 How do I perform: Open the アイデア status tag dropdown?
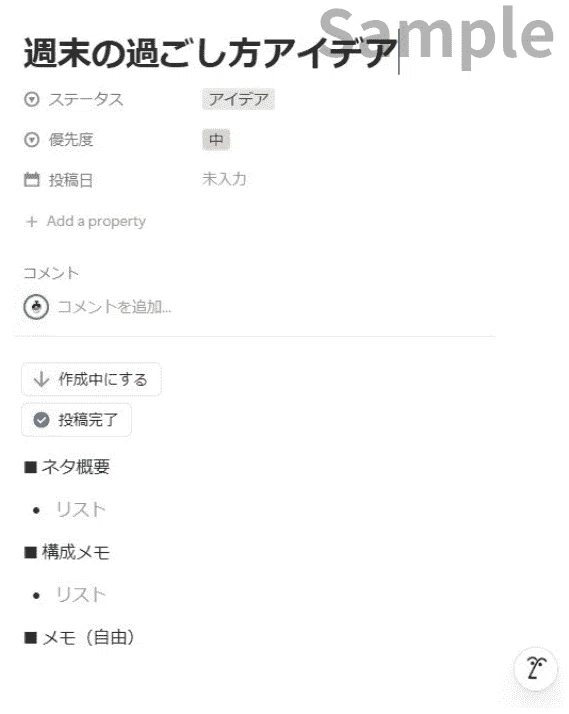pyautogui.click(x=238, y=99)
